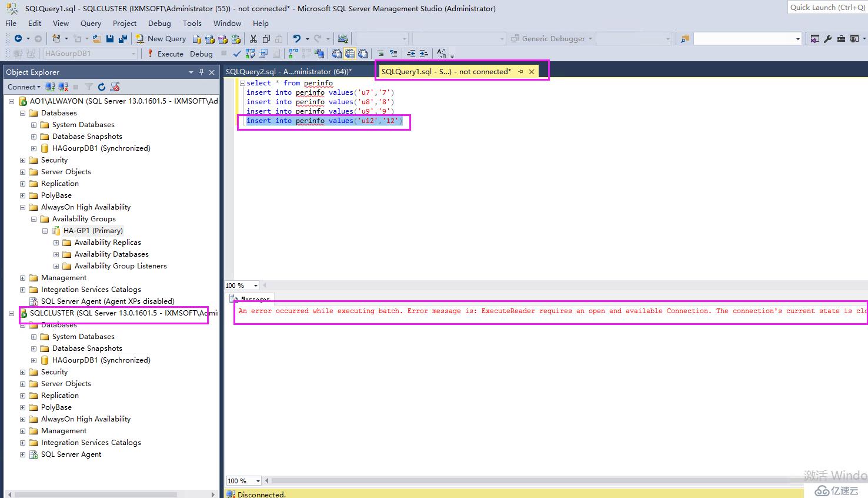
Task: Toggle the Object Explorer auto-hide pin
Action: (x=201, y=72)
